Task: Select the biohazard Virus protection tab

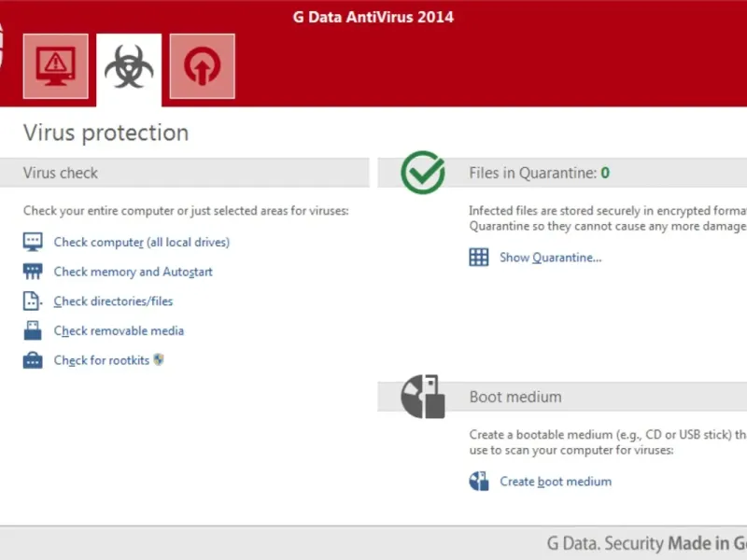Action: point(129,67)
